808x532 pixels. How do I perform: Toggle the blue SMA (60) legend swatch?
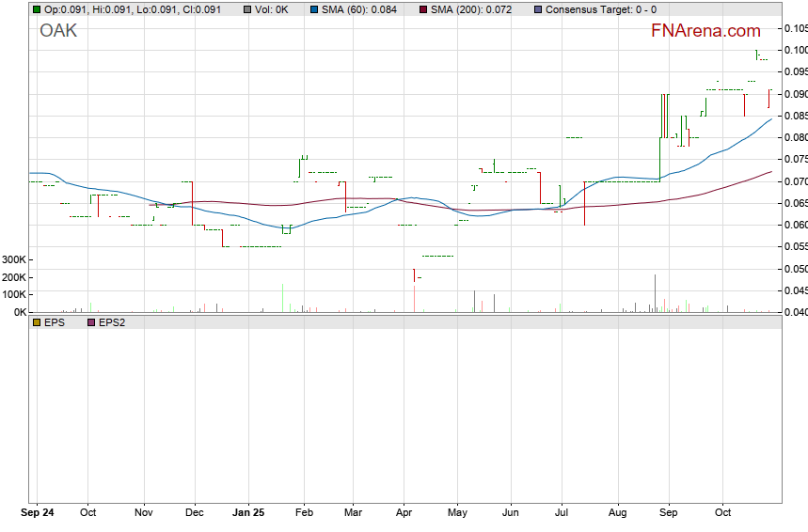(x=314, y=9)
